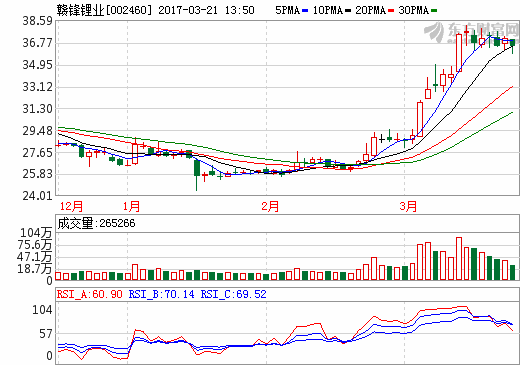This screenshot has height=365, width=520.
Task: Click price axis label 29.48
Action: [37, 131]
